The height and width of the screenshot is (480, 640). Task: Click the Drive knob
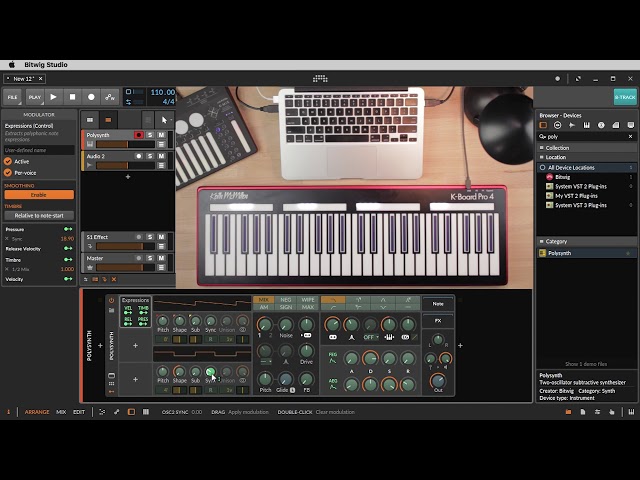[x=306, y=351]
